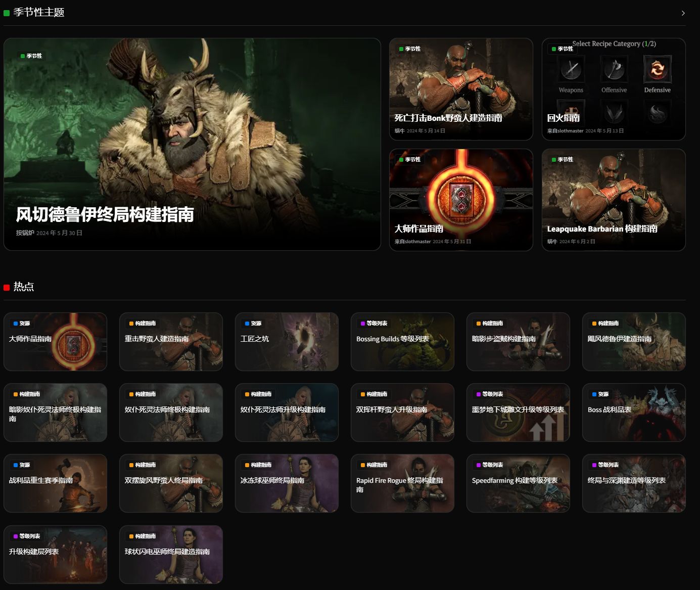700x590 pixels.
Task: Open the 飓风德鲁伊建造指南 card
Action: pyautogui.click(x=634, y=342)
